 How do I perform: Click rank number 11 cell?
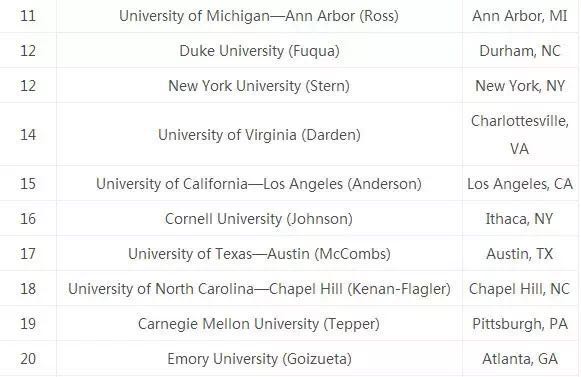28,16
